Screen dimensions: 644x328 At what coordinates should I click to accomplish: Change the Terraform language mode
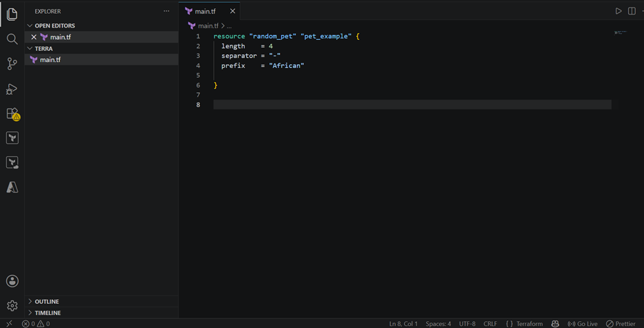pos(529,323)
